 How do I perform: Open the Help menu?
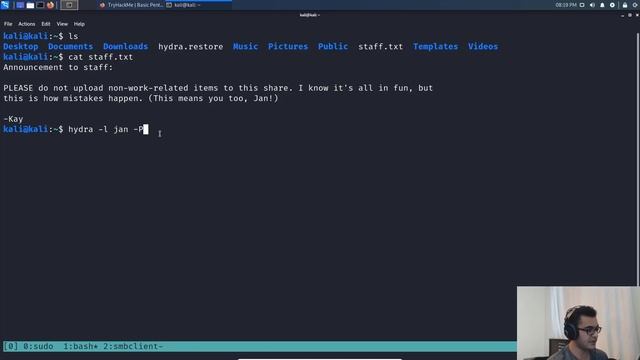[79, 24]
